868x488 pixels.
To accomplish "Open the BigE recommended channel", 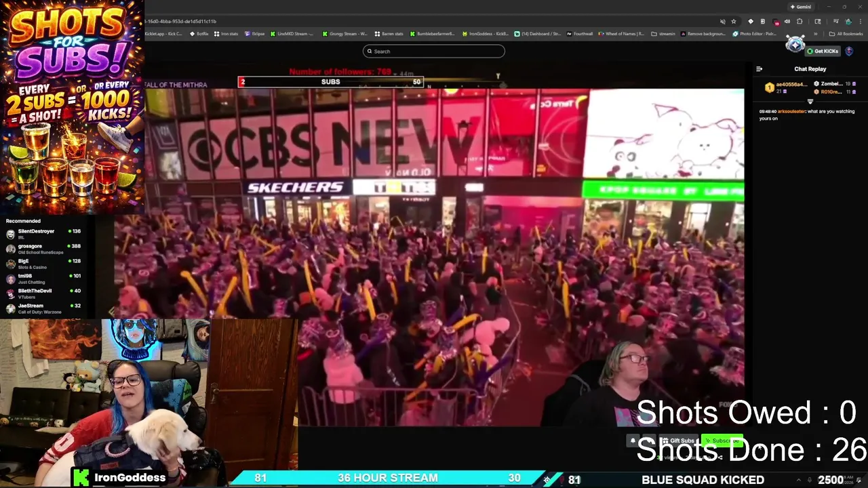I will tap(43, 264).
